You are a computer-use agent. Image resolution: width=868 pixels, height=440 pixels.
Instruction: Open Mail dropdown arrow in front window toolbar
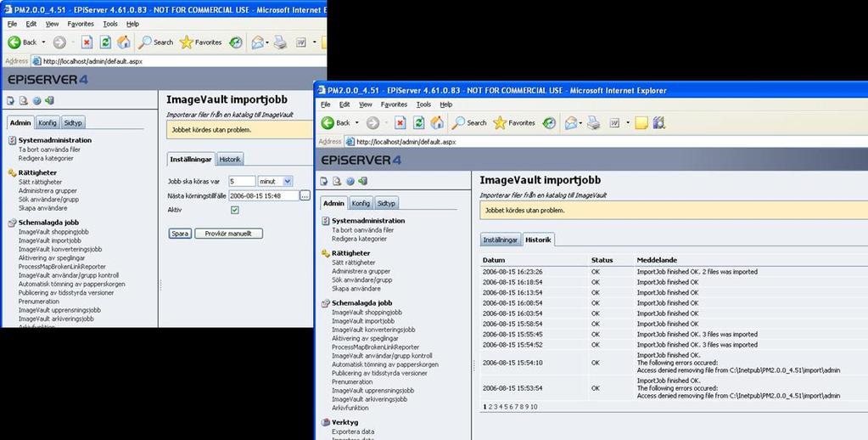point(580,122)
